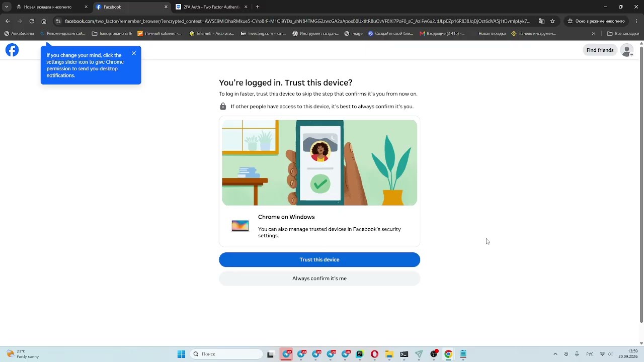The width and height of the screenshot is (644, 362).
Task: Open PyCharm from taskbar
Action: pos(360,354)
